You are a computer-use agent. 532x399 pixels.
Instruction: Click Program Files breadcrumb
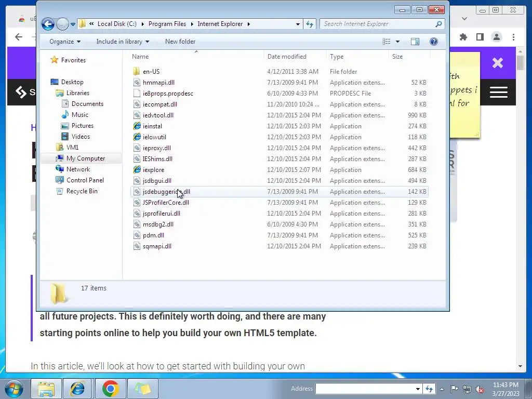167,24
